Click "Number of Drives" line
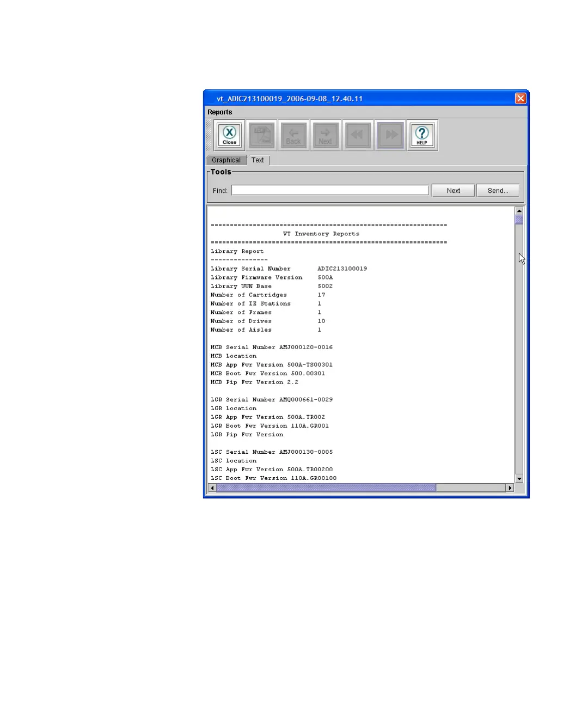This screenshot has height=706, width=588. pyautogui.click(x=268, y=321)
